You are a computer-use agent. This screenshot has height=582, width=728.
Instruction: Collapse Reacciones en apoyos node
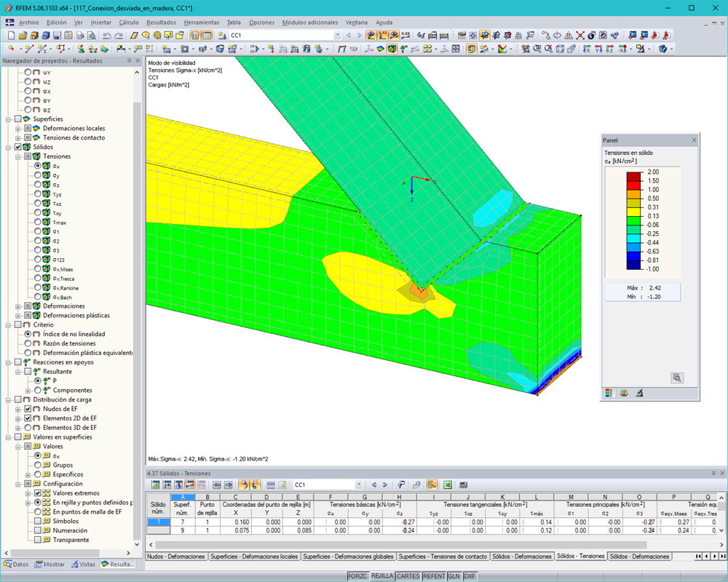8,362
